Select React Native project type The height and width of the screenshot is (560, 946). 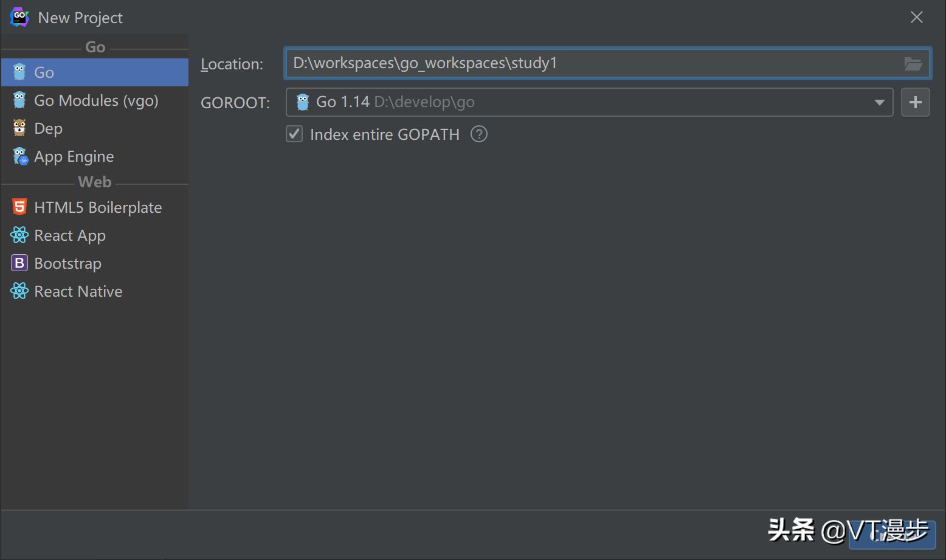point(94,291)
